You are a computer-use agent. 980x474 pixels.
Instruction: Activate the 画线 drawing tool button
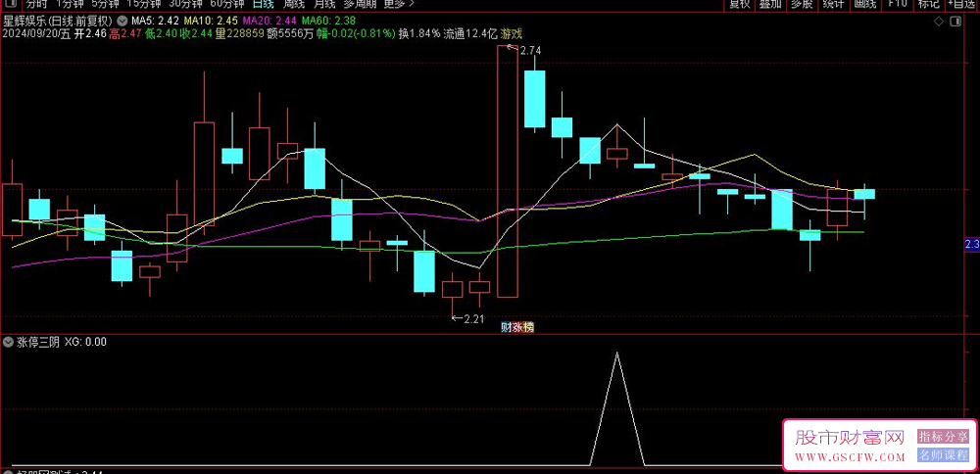[865, 4]
